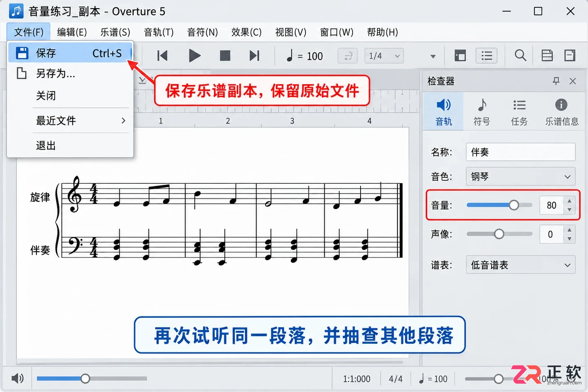
Task: Expand the toolbar overflow arrow
Action: (433, 56)
